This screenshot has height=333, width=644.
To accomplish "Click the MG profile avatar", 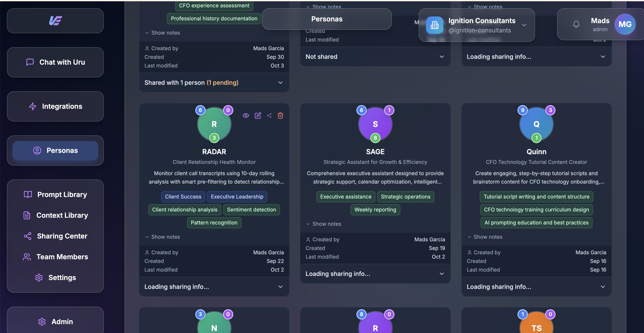I will [x=625, y=24].
